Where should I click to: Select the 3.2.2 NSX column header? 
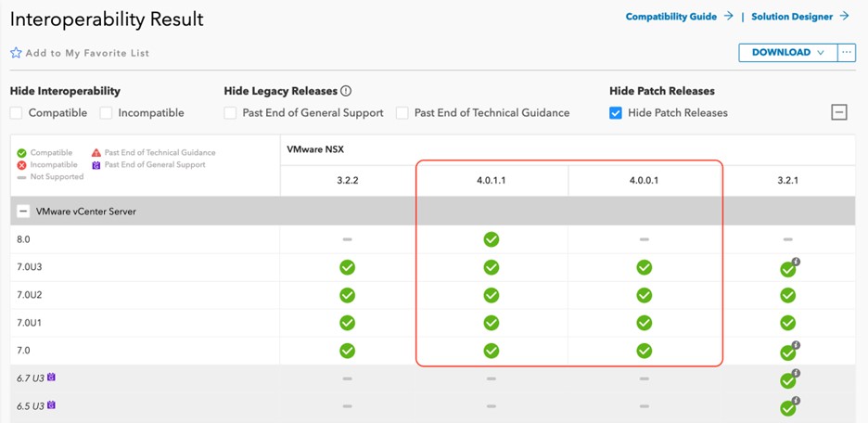(347, 181)
